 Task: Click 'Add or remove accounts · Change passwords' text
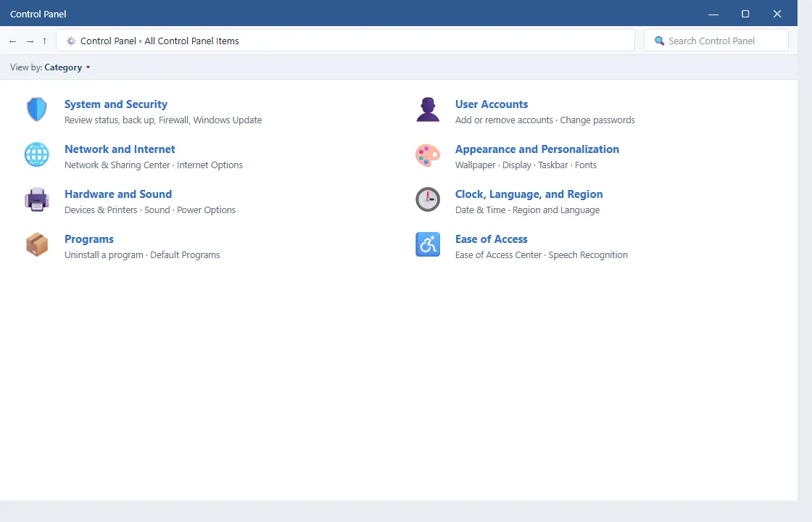[x=544, y=120]
